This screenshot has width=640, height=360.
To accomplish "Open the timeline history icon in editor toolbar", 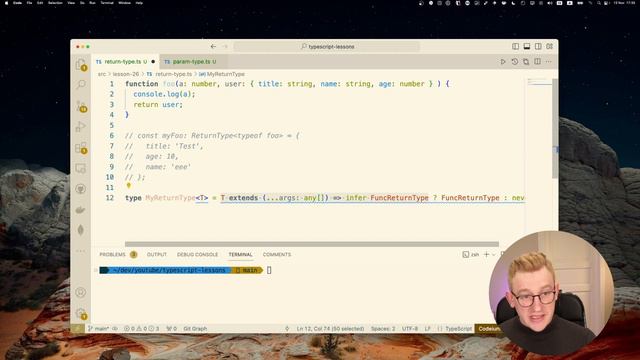I will 515,62.
